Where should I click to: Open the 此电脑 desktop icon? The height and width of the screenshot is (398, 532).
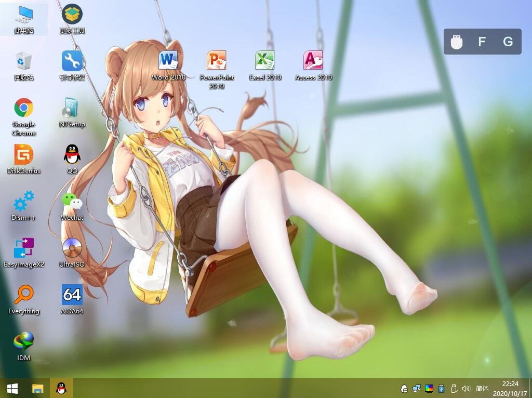pyautogui.click(x=24, y=19)
